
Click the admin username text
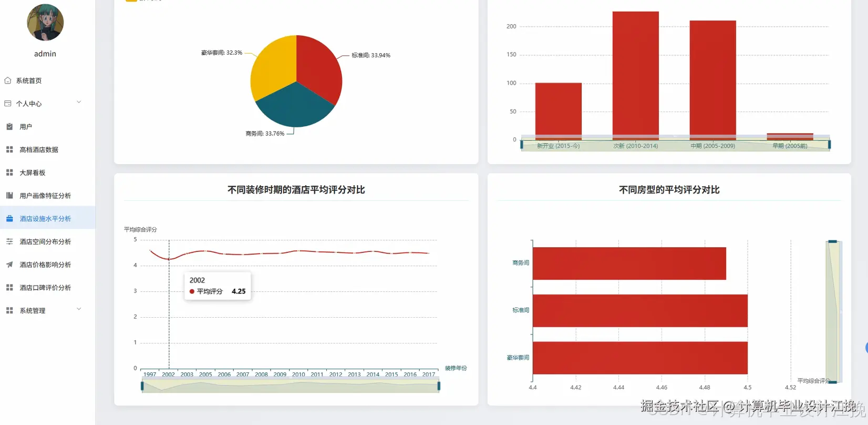(x=45, y=54)
